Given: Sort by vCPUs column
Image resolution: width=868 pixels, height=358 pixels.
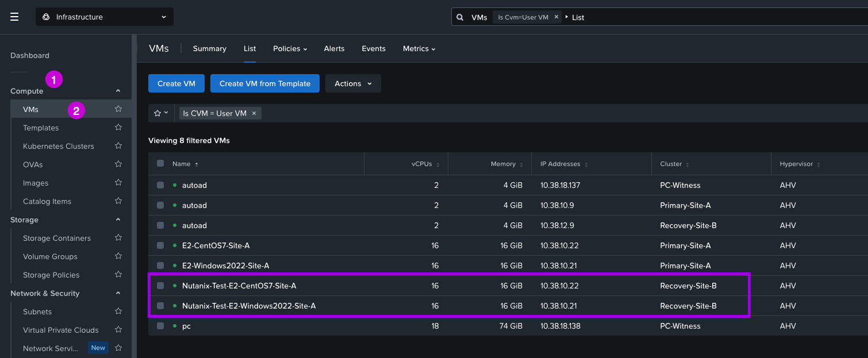Looking at the screenshot, I should coord(438,164).
